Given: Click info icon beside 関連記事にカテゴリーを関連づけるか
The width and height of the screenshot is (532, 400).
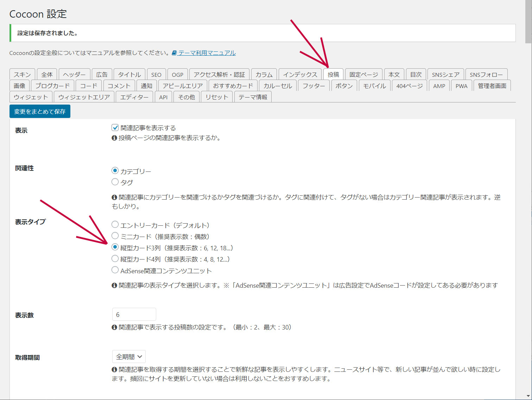Looking at the screenshot, I should [114, 198].
